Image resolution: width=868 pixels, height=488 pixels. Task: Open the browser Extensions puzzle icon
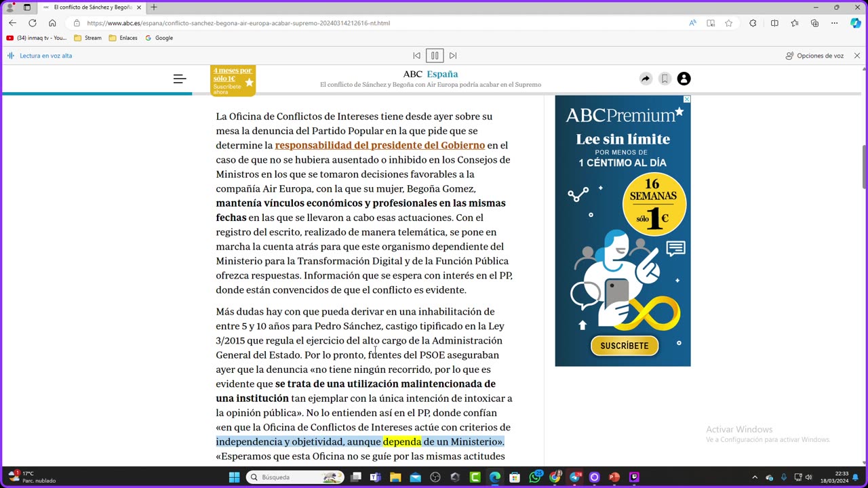[753, 23]
